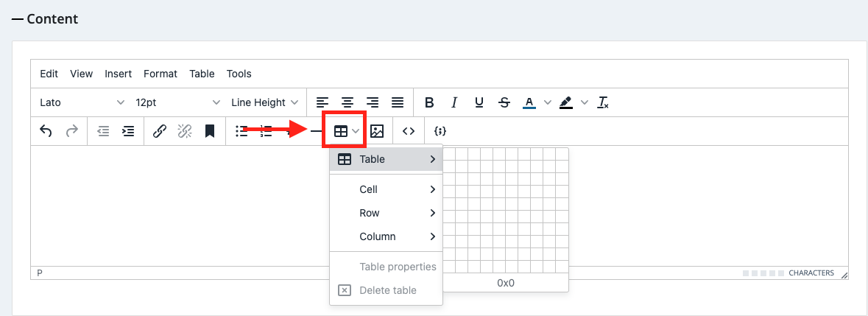Toggle bold formatting
The image size is (868, 316).
[430, 102]
